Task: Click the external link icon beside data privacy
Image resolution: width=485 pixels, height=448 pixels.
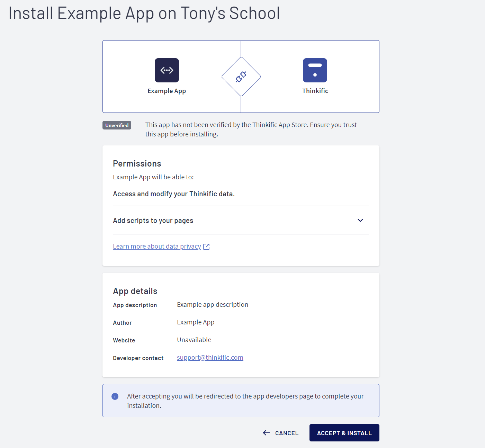Action: click(x=206, y=247)
